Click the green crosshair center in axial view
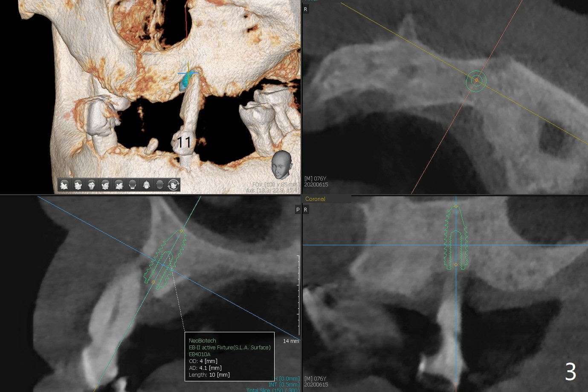588x392 pixels. coord(476,80)
